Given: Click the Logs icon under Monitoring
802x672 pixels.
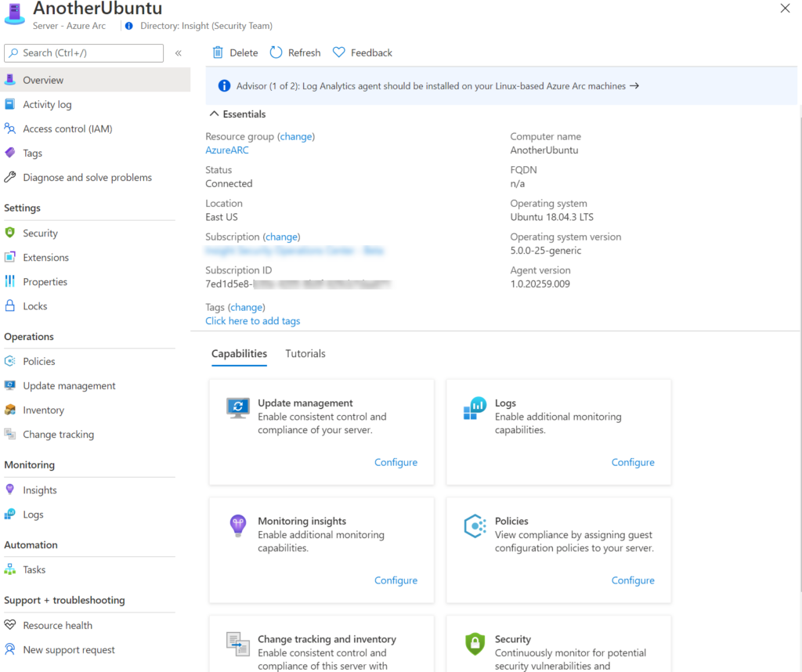Looking at the screenshot, I should (x=9, y=514).
